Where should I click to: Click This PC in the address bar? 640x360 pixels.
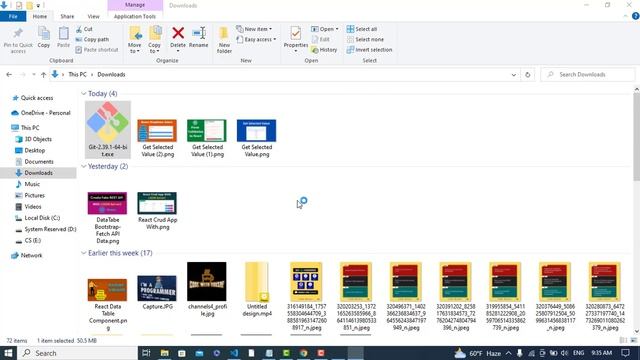[x=78, y=75]
